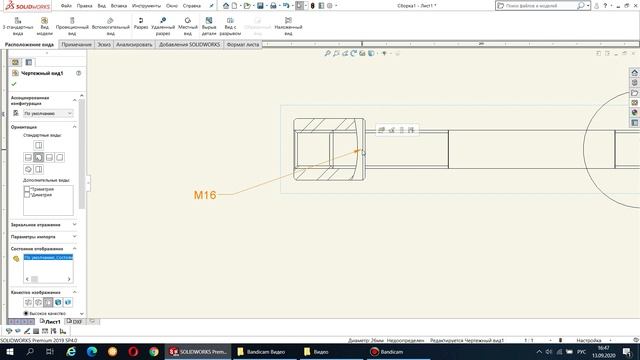The image size is (640, 360).
Task: Choose the Удаленный разрез tool
Action: click(x=163, y=27)
